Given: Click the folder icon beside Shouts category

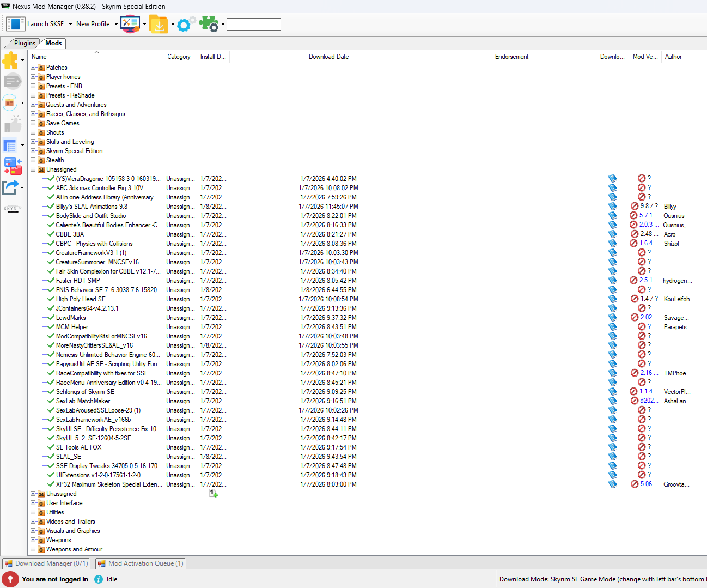Looking at the screenshot, I should coord(41,133).
